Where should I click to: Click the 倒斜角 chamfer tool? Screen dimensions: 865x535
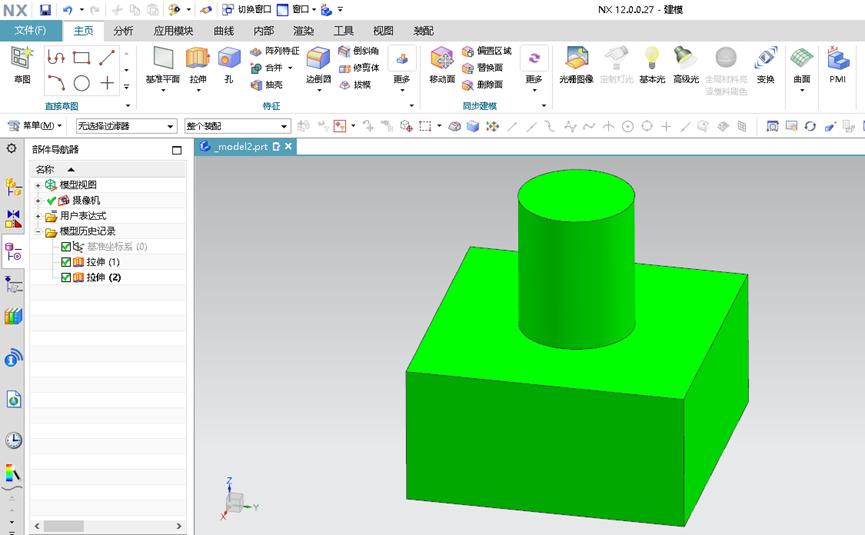359,51
